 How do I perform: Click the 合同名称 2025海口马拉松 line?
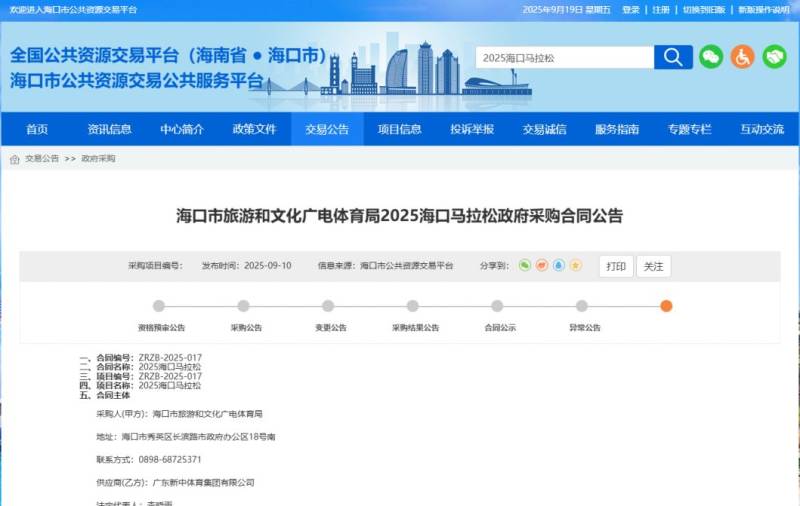point(140,367)
